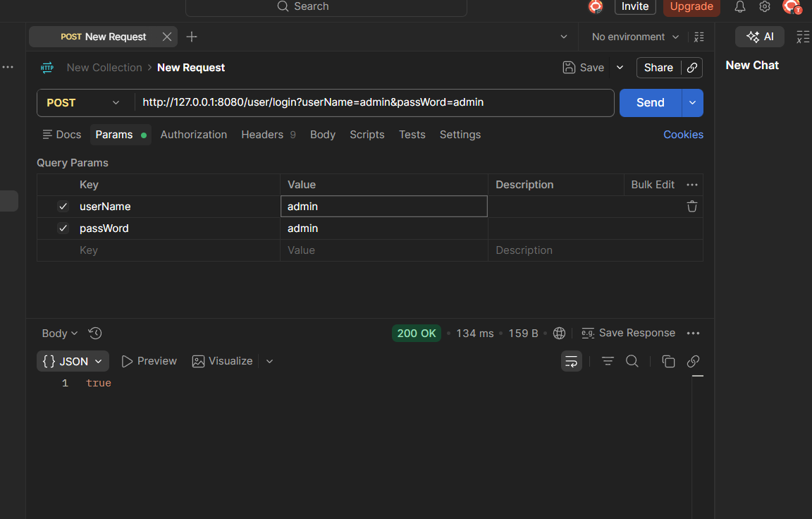The width and height of the screenshot is (812, 519).
Task: Go to New Collection breadcrumb
Action: point(104,67)
